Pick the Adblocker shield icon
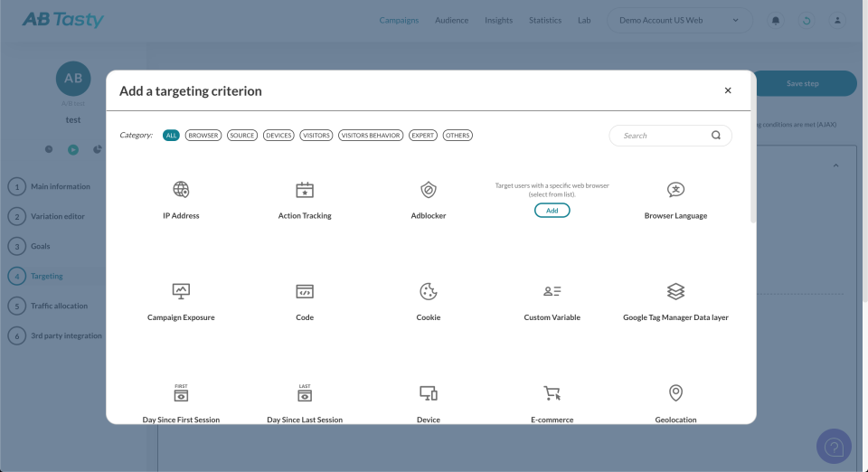 429,190
